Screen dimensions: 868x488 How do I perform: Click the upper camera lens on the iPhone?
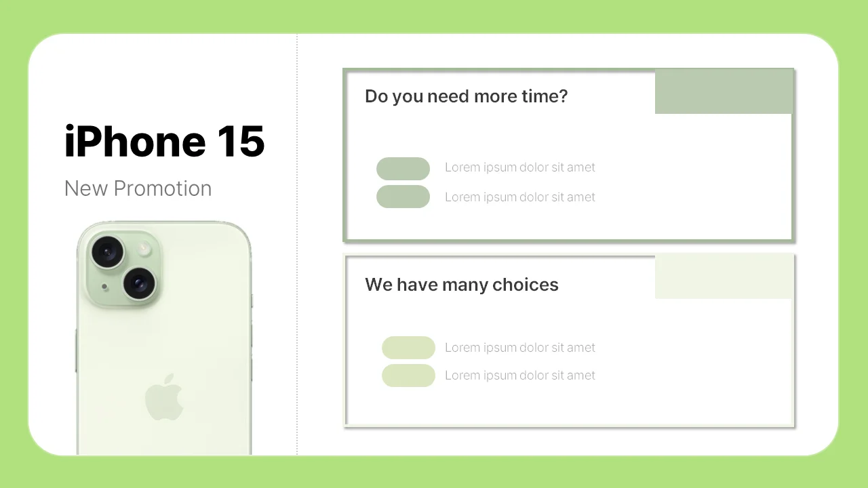pyautogui.click(x=108, y=252)
